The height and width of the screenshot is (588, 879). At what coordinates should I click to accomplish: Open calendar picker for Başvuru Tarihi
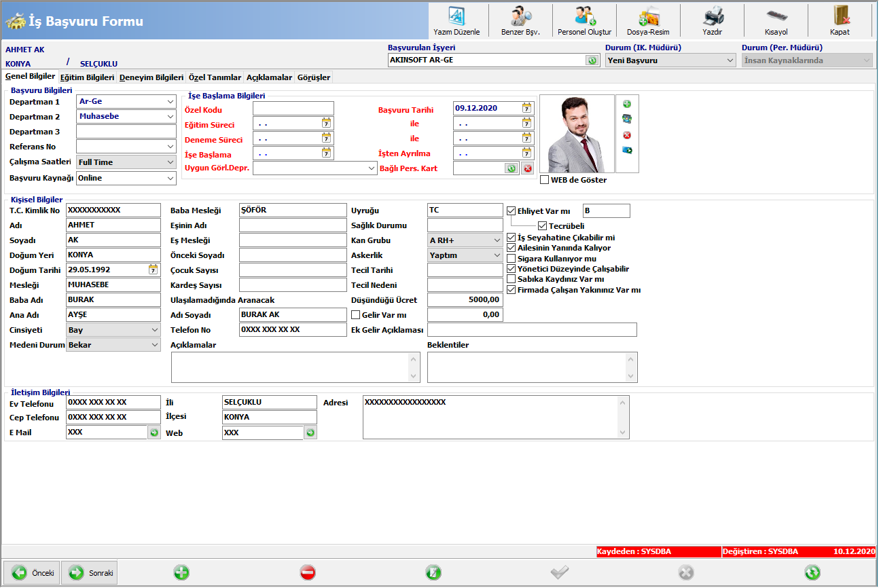pos(526,108)
